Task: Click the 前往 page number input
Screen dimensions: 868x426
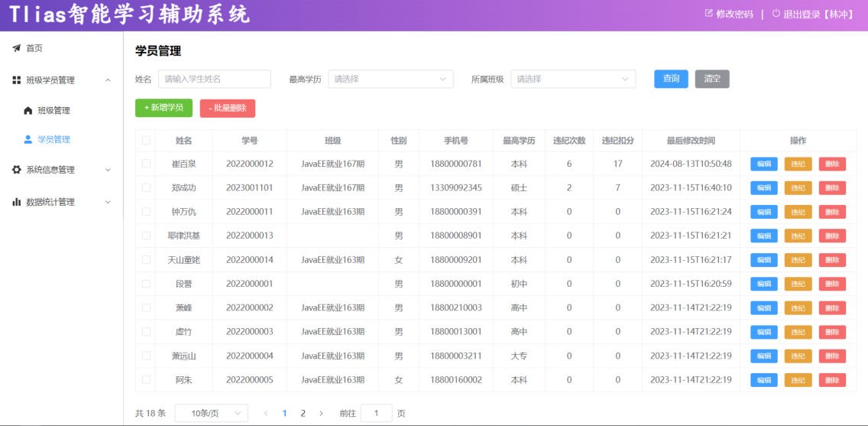Action: click(377, 413)
